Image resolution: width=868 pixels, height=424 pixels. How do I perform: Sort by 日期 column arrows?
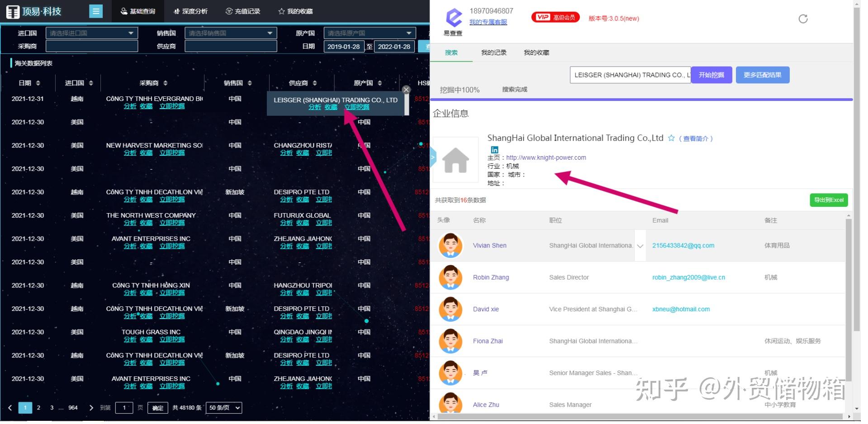coord(38,83)
